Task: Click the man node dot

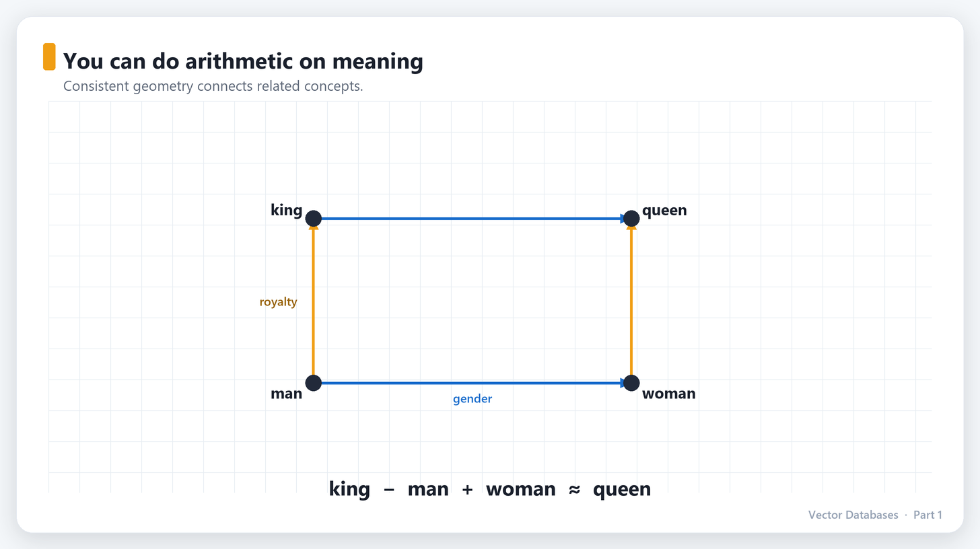Action: [313, 383]
